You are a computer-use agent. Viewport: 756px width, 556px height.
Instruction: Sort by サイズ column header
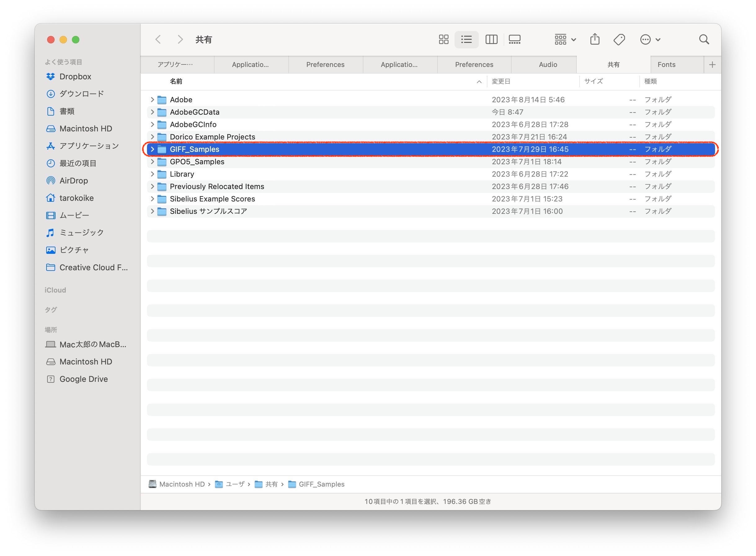(610, 82)
